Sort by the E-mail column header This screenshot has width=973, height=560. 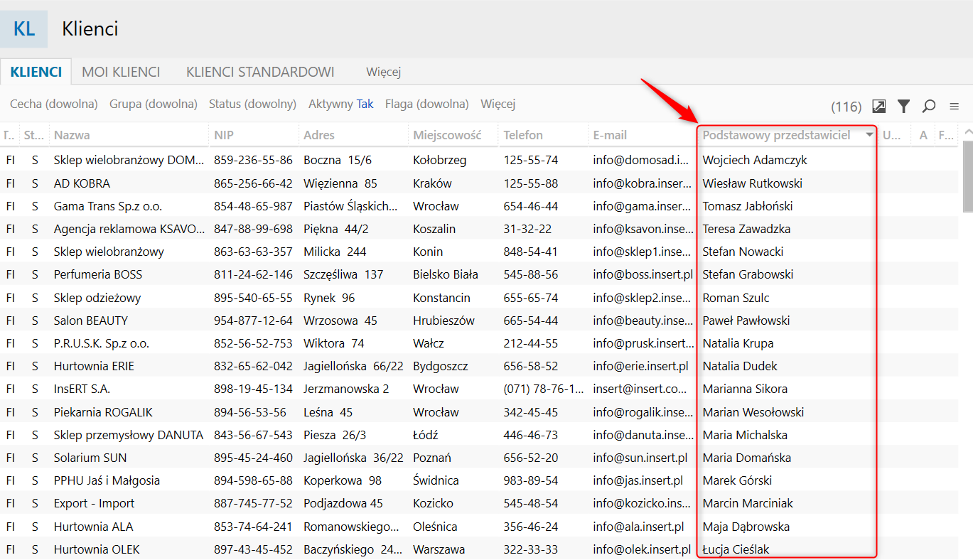point(642,135)
